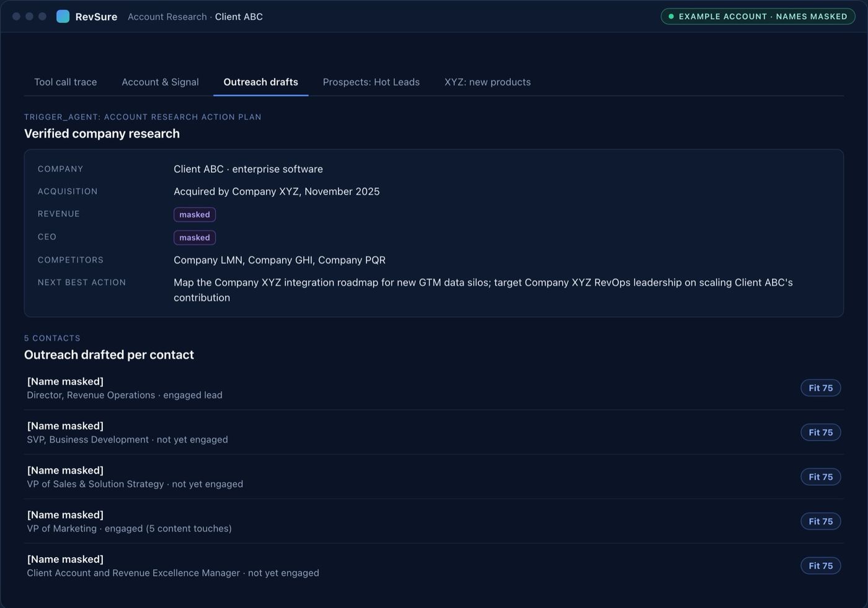868x608 pixels.
Task: Click Fit 75 badge for Director, Revenue Operations
Action: [x=820, y=388]
